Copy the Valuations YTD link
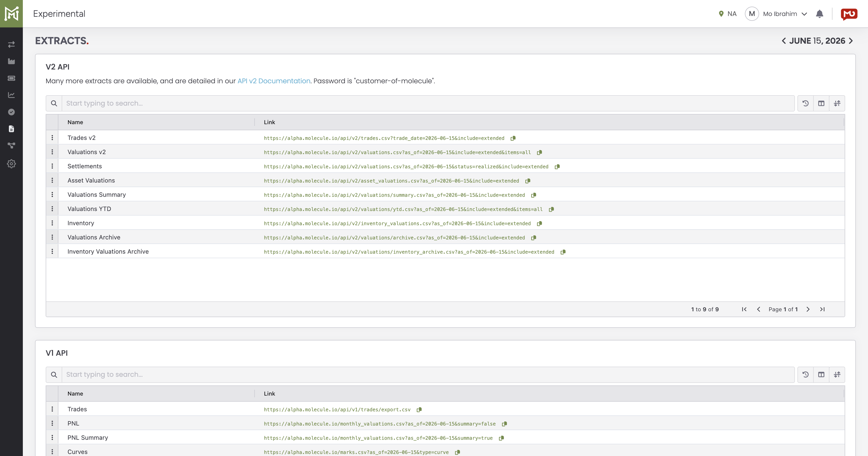 tap(551, 209)
